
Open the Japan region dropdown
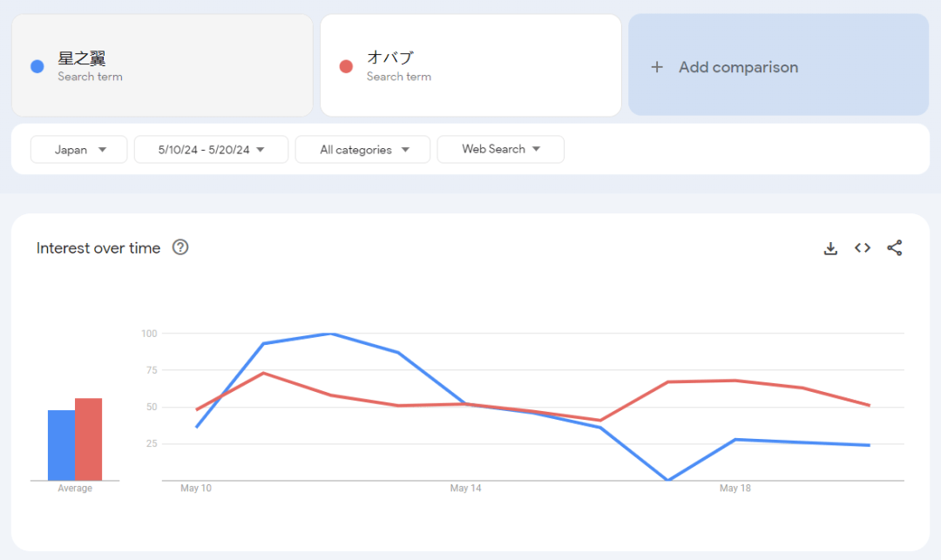[x=79, y=150]
